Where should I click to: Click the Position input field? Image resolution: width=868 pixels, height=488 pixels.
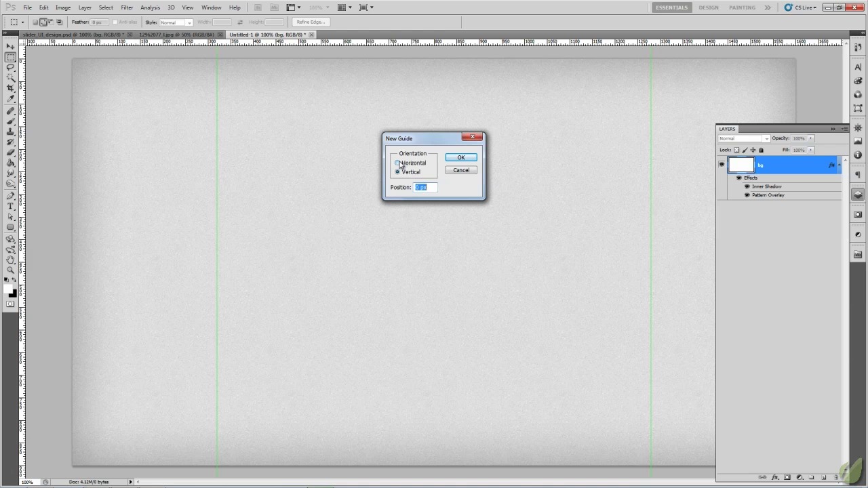[426, 187]
